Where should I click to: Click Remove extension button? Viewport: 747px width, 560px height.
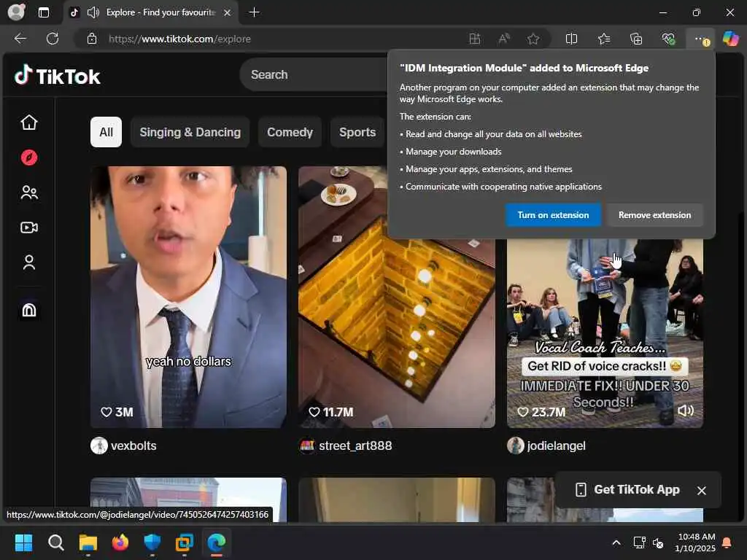[654, 215]
